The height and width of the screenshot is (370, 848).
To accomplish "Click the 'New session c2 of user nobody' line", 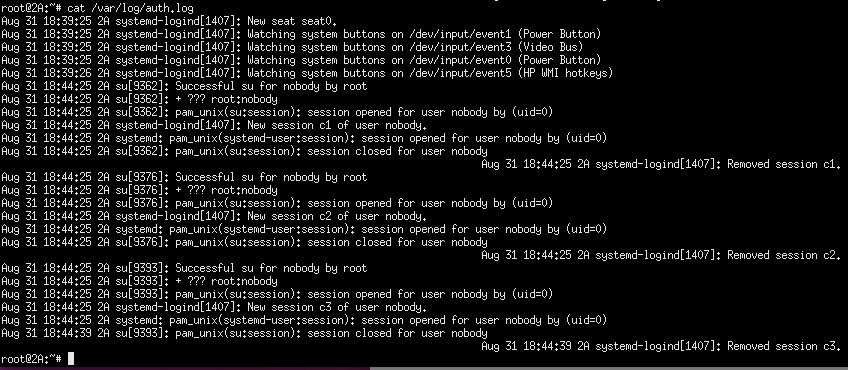I will click(214, 216).
